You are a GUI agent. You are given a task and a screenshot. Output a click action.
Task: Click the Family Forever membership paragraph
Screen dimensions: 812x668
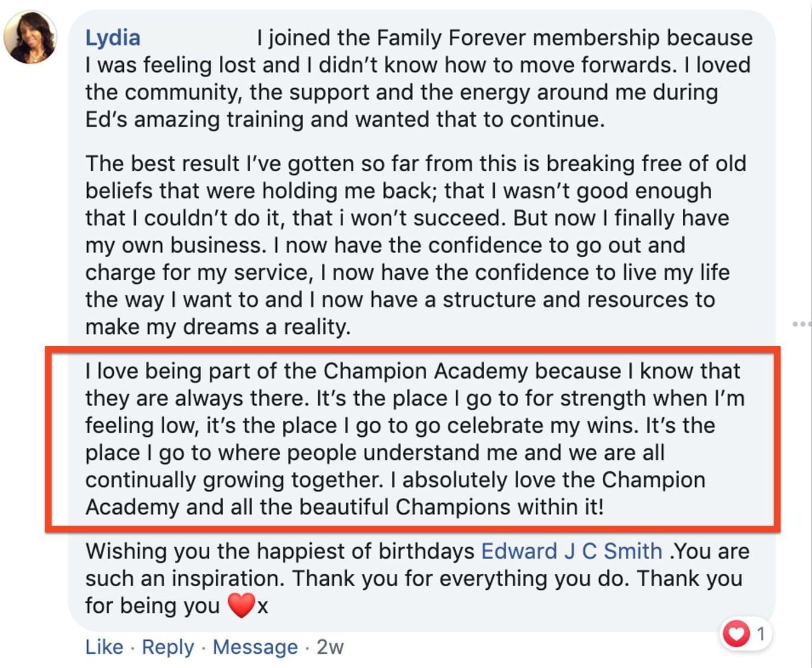point(418,78)
